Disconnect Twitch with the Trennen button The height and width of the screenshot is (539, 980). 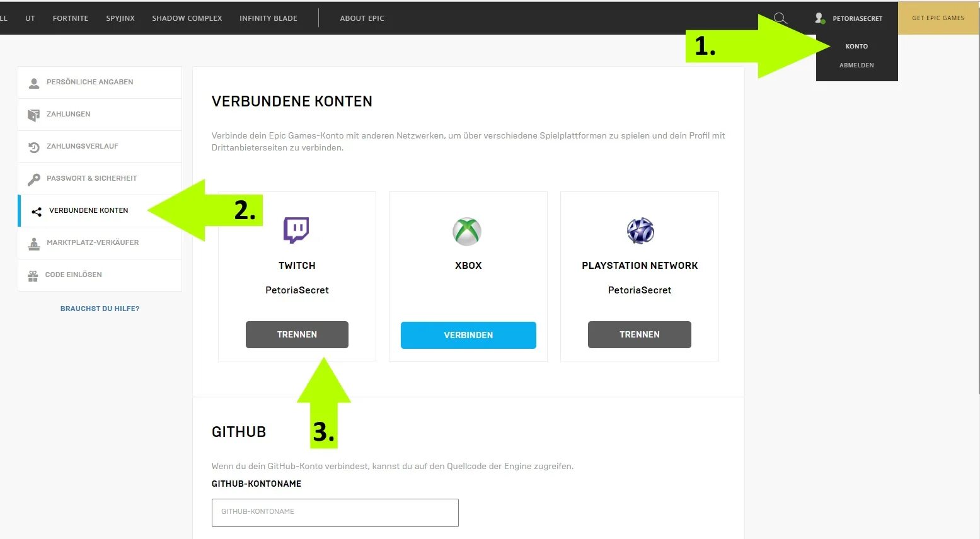pos(297,334)
